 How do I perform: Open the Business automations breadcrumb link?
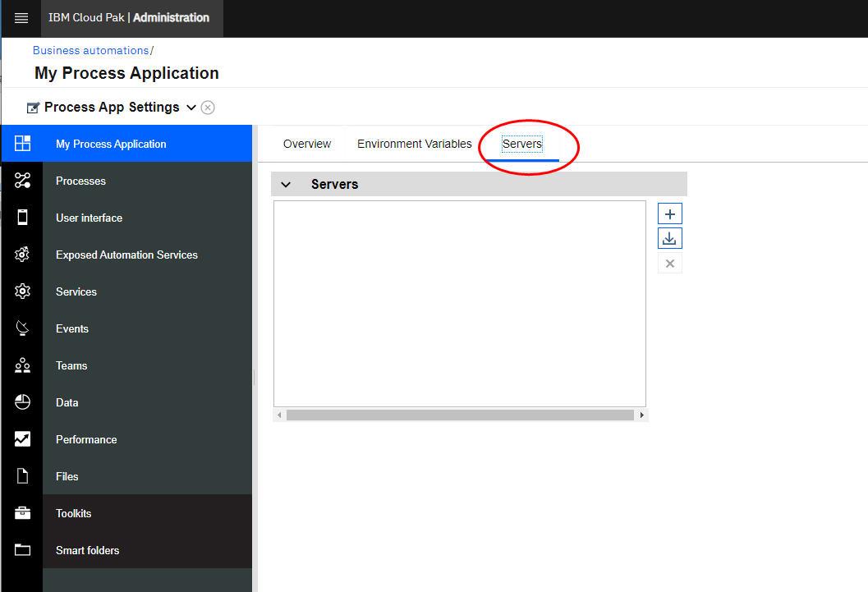click(x=89, y=50)
